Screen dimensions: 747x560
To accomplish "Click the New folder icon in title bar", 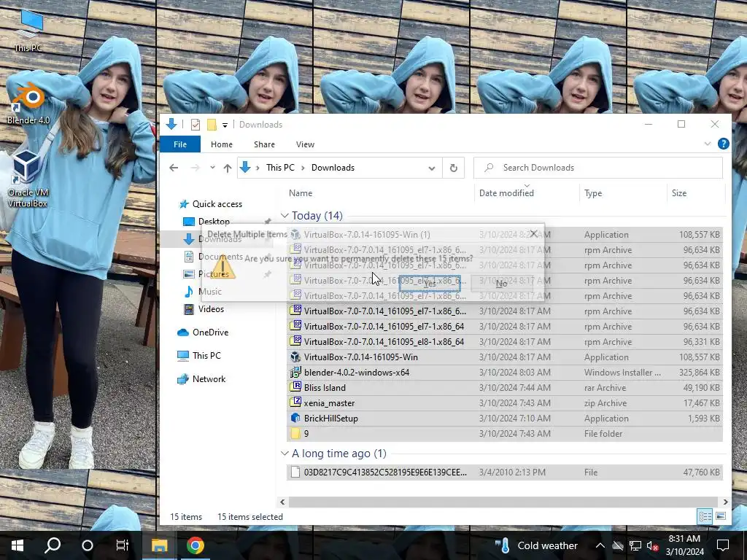I will 212,125.
